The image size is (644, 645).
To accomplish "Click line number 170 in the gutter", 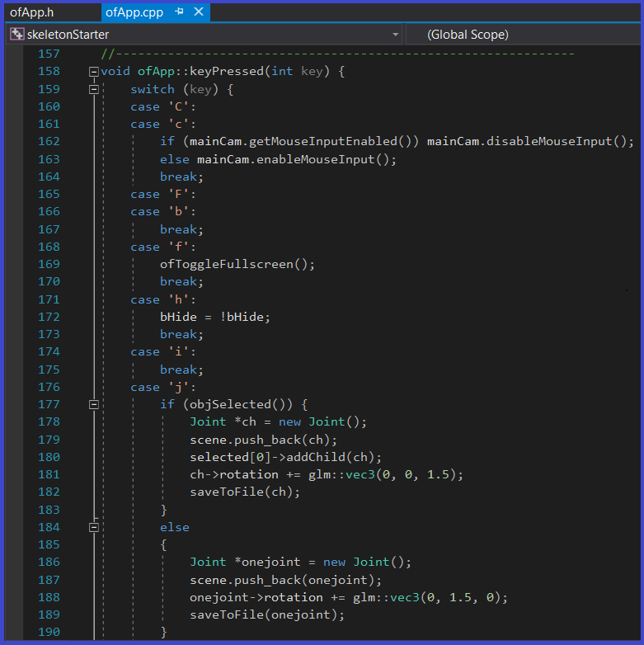I will [x=49, y=282].
